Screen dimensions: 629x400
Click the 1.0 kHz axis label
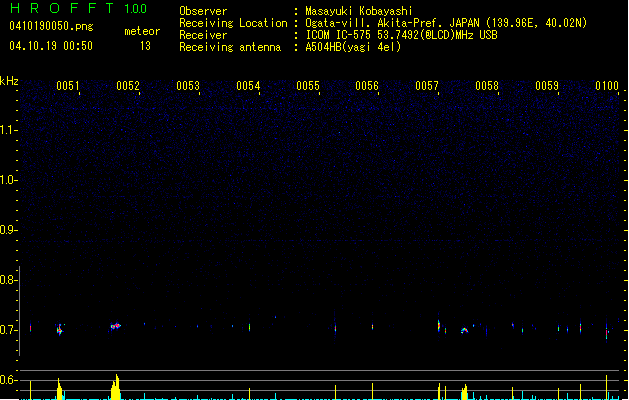7,180
